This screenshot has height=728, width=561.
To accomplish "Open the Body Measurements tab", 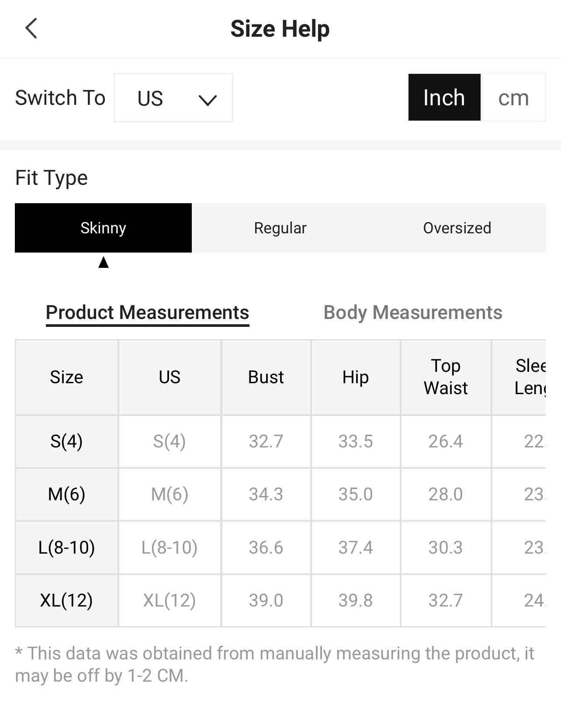I will pyautogui.click(x=413, y=313).
